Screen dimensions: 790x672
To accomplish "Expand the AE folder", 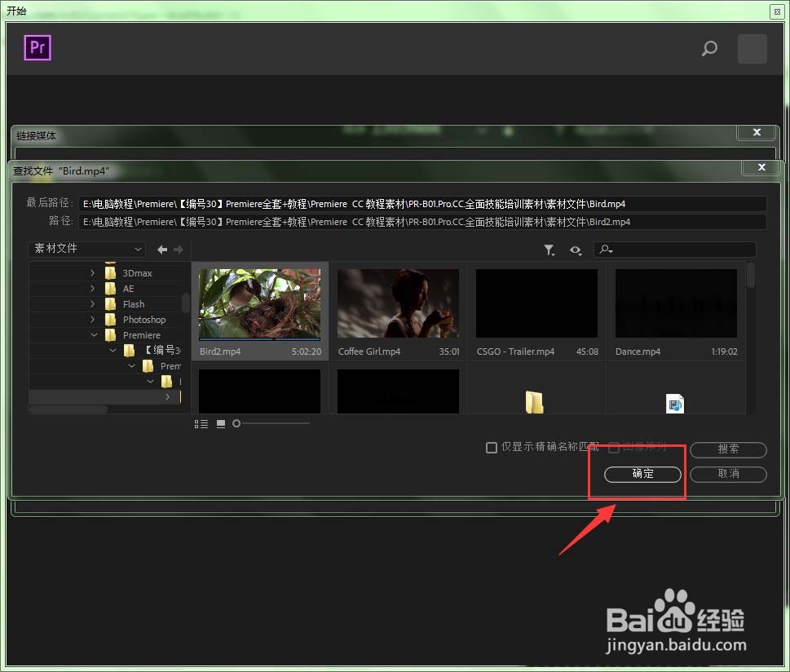I will (92, 289).
